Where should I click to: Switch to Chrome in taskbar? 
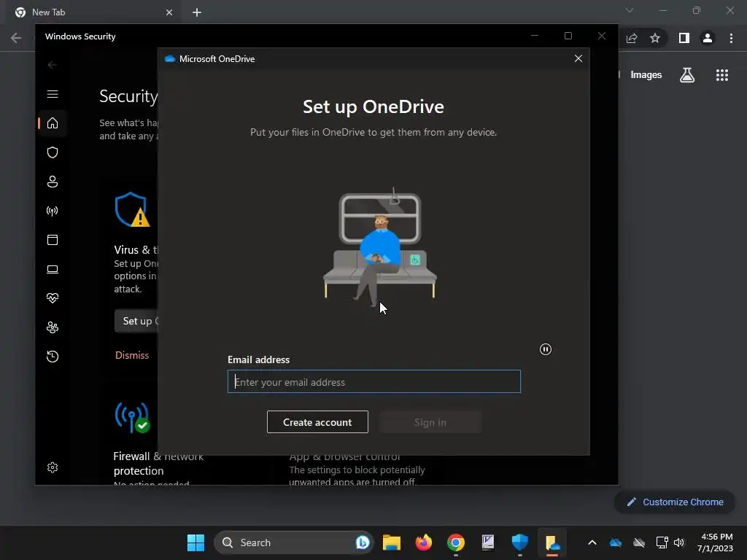456,542
